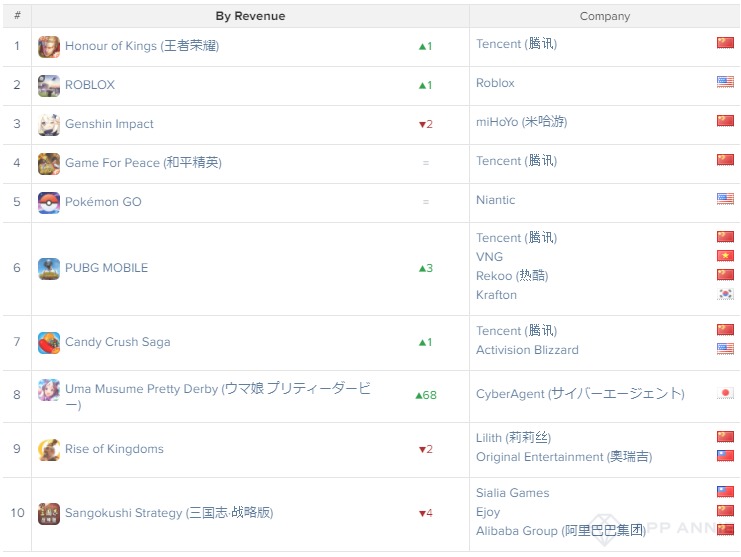
Task: Open the ROBLOX game link
Action: click(x=90, y=85)
